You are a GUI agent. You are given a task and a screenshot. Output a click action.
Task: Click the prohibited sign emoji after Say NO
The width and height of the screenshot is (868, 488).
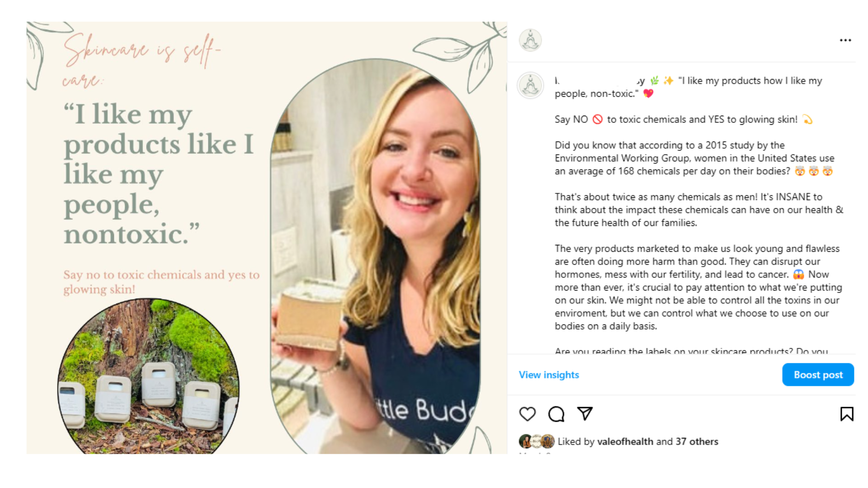(598, 119)
